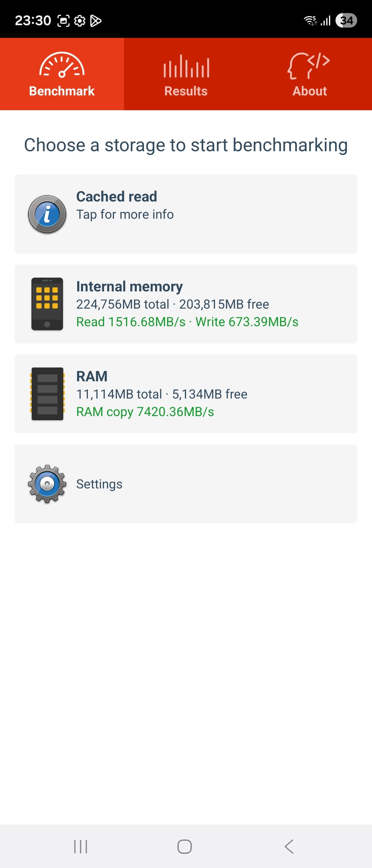Select the Benchmark tab label
The image size is (372, 868).
coord(62,91)
